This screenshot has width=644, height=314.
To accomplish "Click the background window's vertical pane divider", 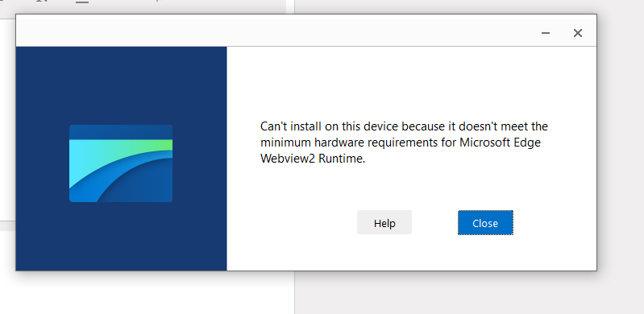I will pyautogui.click(x=294, y=292).
